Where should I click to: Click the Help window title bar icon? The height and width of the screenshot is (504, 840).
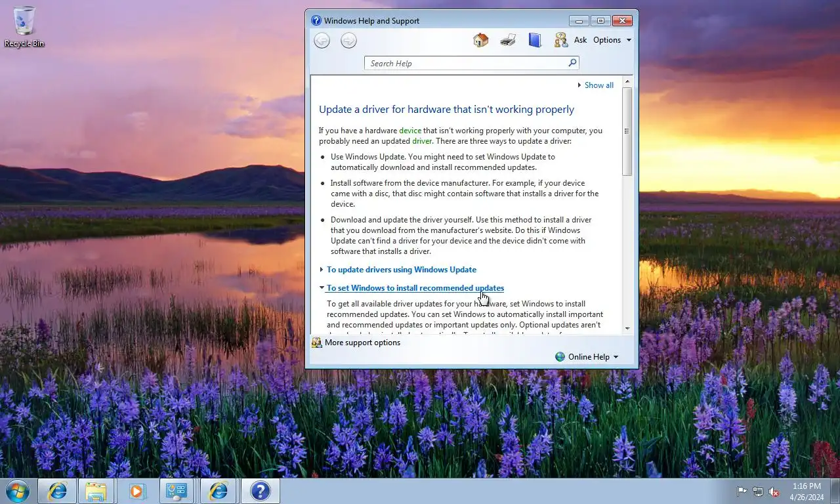316,20
